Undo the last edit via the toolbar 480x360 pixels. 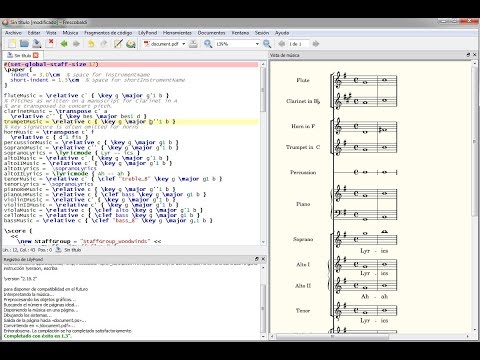(91, 44)
